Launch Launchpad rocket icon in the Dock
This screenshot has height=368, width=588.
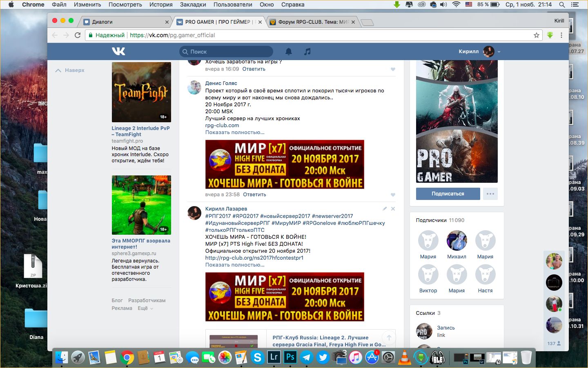[x=78, y=357]
